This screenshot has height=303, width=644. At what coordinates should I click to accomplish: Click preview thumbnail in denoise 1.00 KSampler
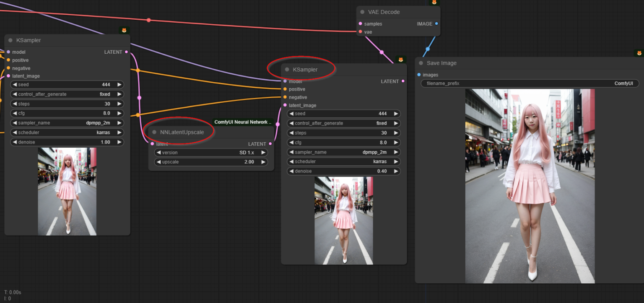[67, 191]
